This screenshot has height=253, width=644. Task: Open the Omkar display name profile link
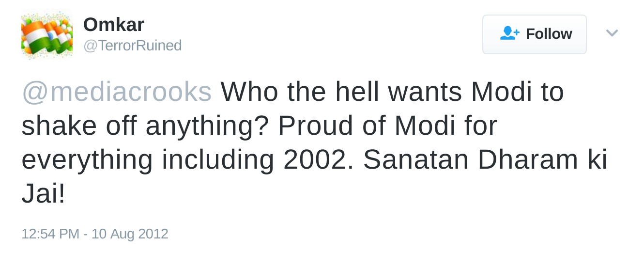coord(114,24)
